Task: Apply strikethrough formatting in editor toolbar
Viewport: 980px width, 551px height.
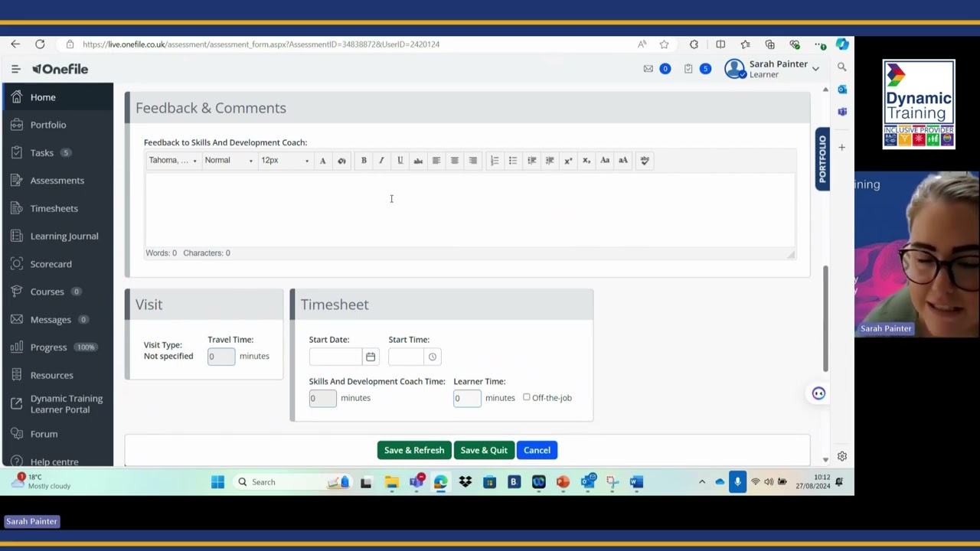Action: 418,161
